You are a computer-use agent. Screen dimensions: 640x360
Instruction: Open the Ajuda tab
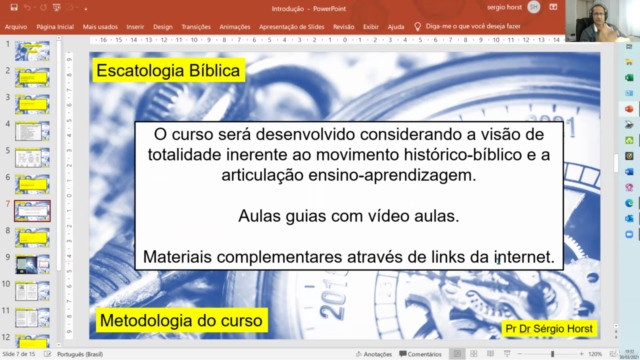click(x=396, y=27)
